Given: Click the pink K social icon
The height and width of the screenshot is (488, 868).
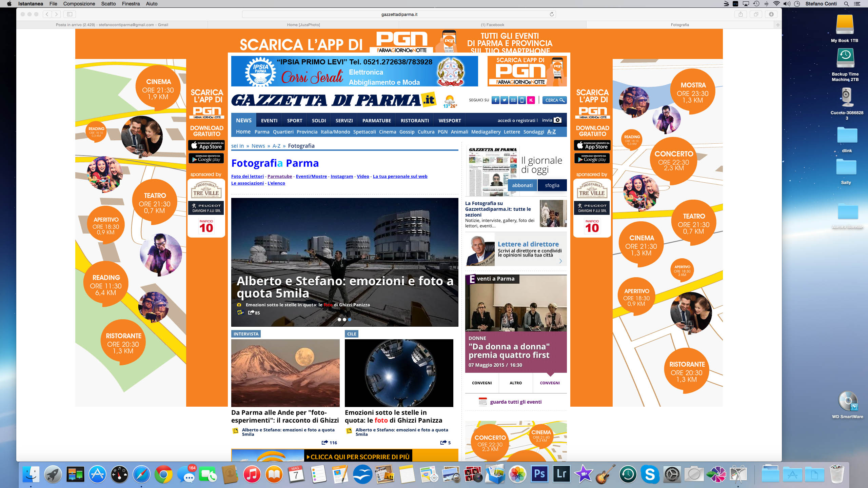Looking at the screenshot, I should tap(531, 100).
